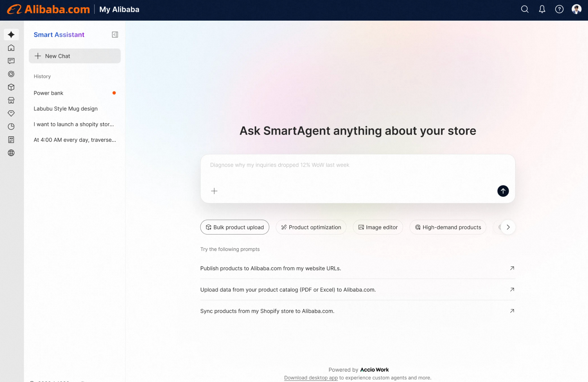
Task: Click arrow icon beside Sync products prompt
Action: click(x=512, y=311)
